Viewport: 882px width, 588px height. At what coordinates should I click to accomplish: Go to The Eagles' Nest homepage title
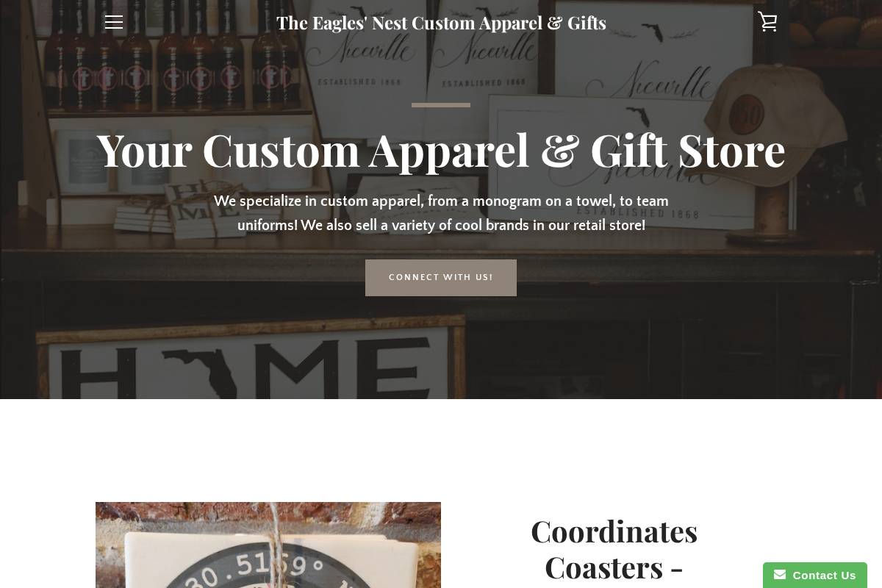click(x=441, y=23)
